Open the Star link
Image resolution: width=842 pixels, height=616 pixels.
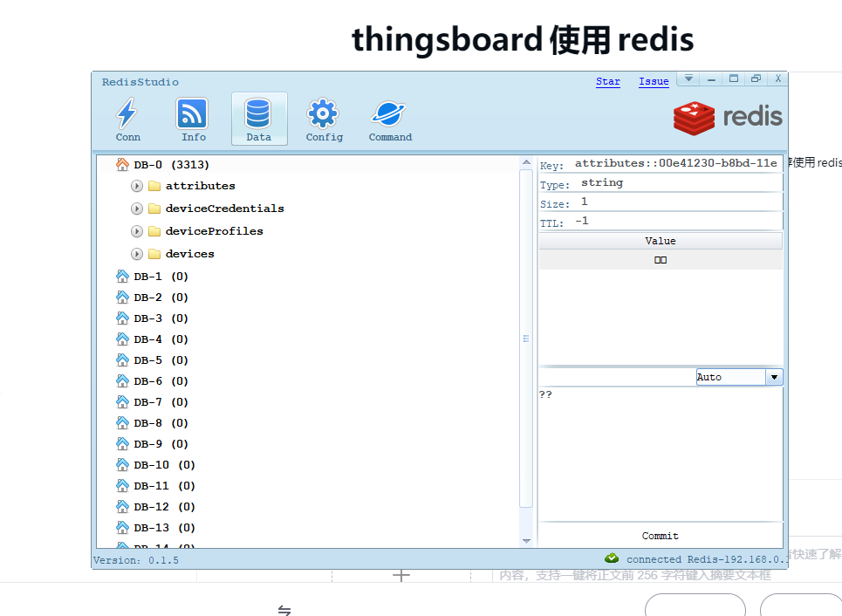pos(607,81)
